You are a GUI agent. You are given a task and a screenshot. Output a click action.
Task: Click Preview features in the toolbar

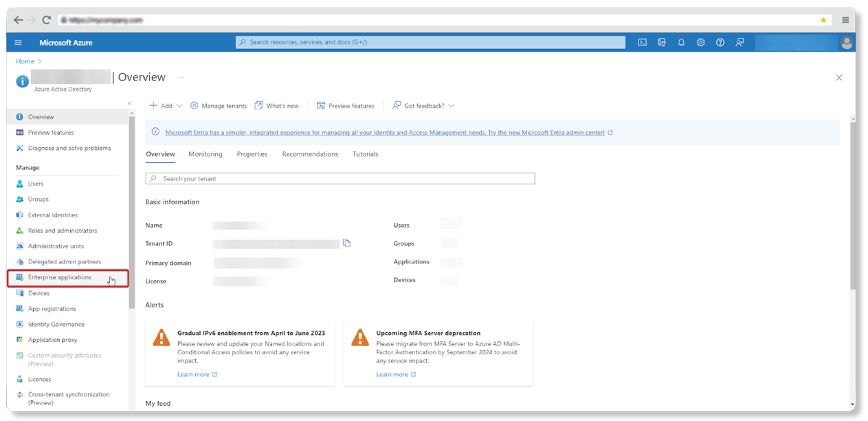[x=346, y=106]
